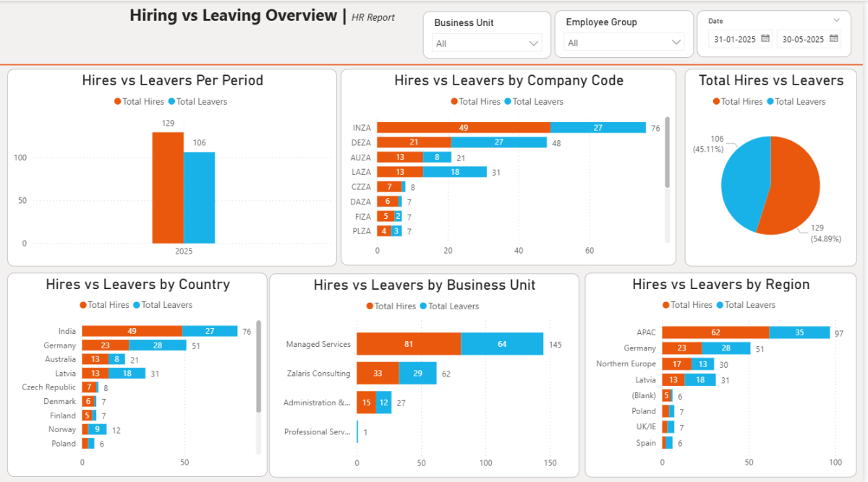Image resolution: width=868 pixels, height=482 pixels.
Task: Click the Country chart vertical scrollbar
Action: 258,369
